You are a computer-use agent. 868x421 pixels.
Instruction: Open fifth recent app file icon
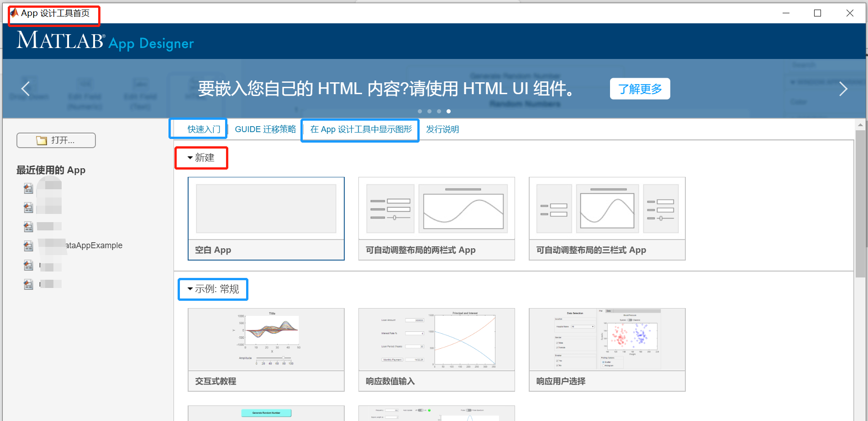click(28, 265)
